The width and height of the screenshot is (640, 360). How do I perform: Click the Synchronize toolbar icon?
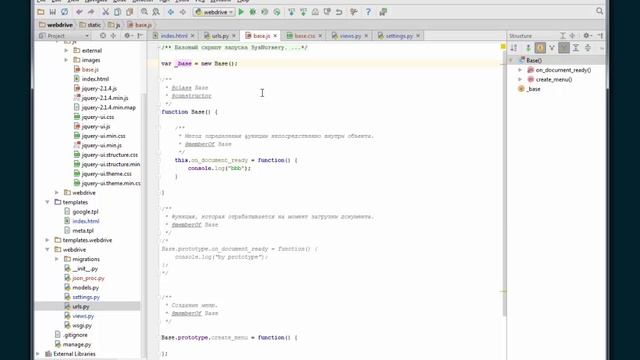pyautogui.click(x=64, y=12)
